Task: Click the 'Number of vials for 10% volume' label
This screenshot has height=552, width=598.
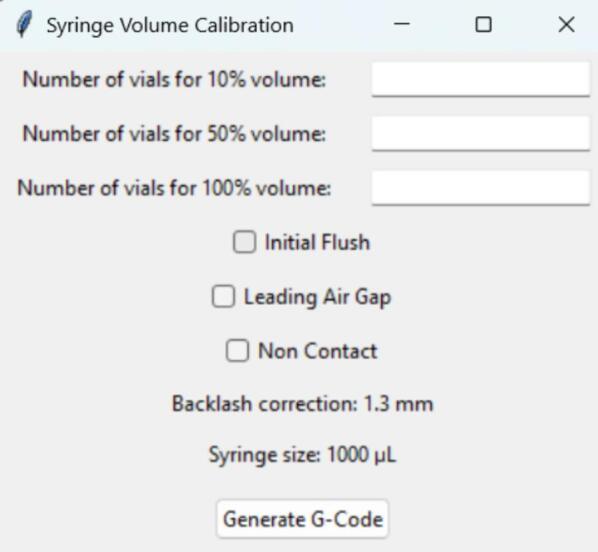Action: (174, 80)
